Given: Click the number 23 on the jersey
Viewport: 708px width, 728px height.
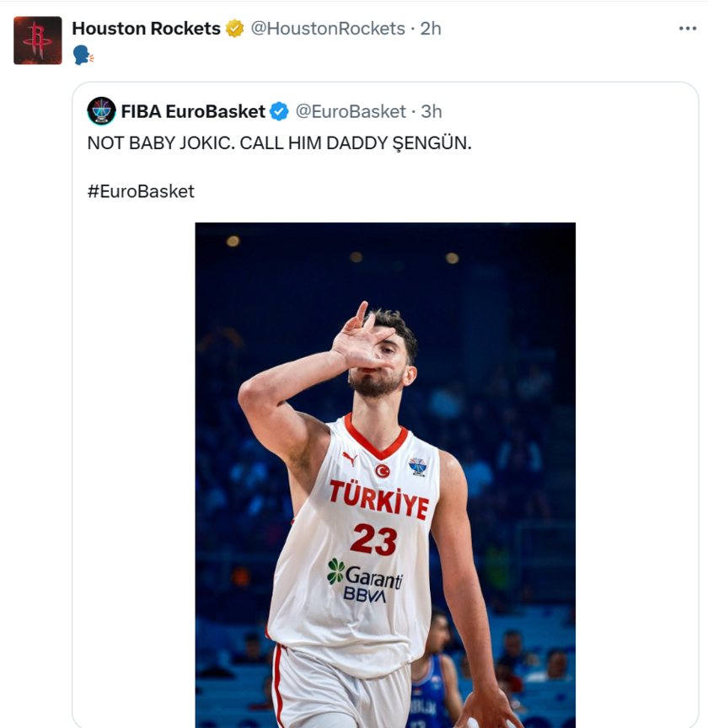Looking at the screenshot, I should [373, 539].
